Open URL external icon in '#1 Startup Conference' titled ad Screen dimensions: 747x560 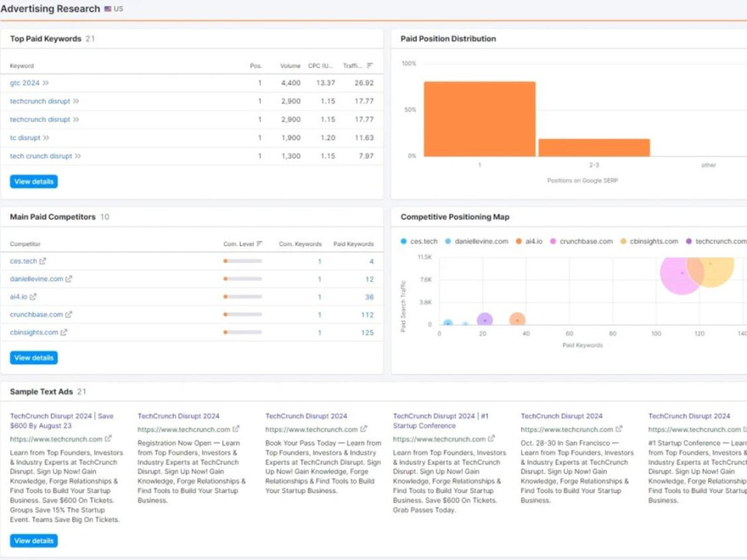[492, 438]
